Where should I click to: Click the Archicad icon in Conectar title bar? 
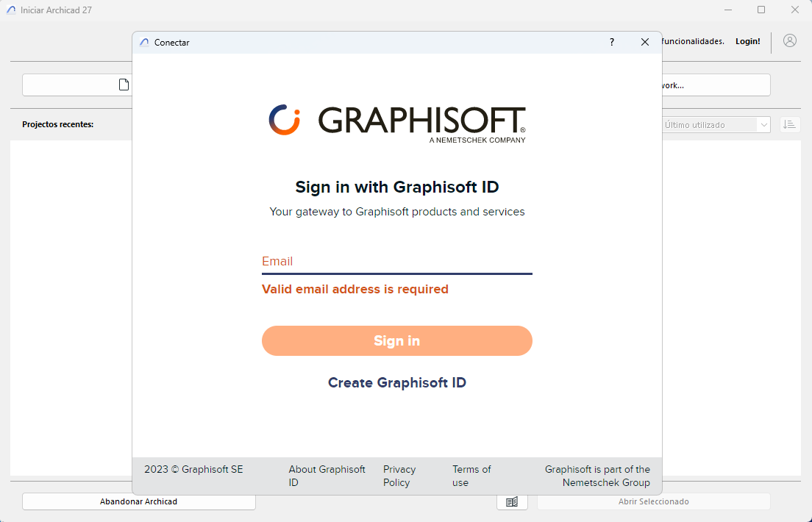(144, 43)
